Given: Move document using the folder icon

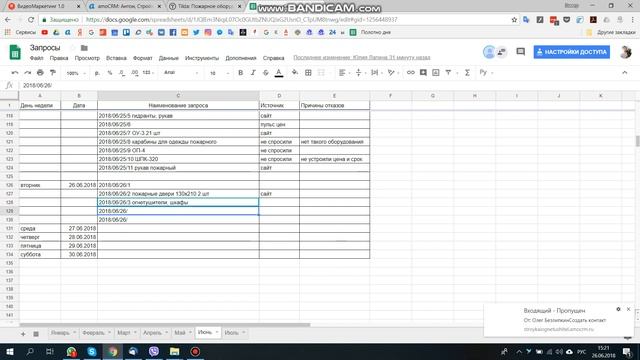Looking at the screenshot, I should pyautogui.click(x=84, y=48).
